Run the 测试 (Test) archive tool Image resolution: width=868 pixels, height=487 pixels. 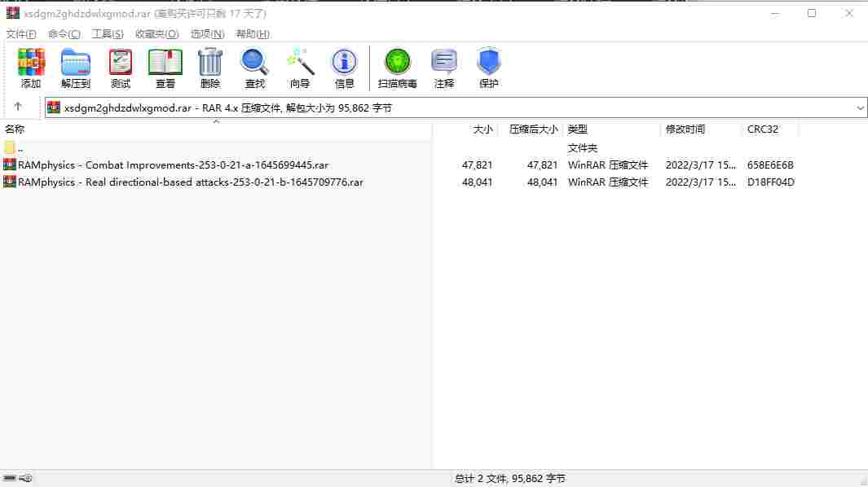(x=120, y=62)
